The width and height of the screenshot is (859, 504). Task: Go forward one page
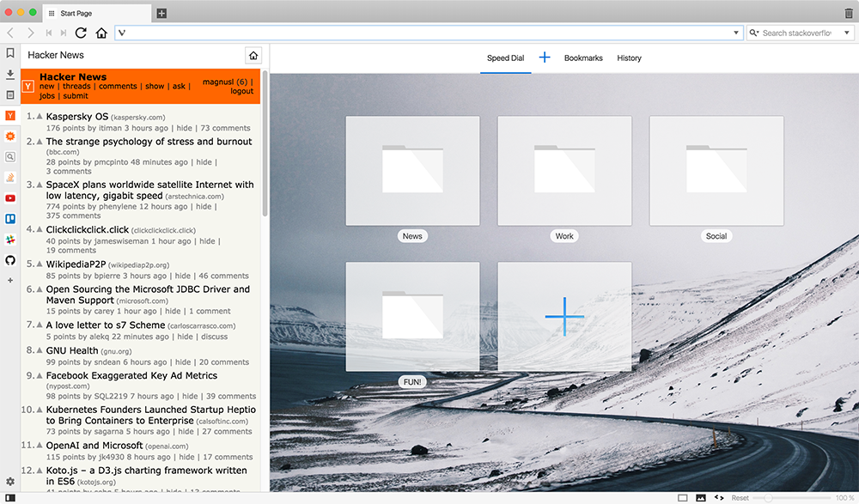[x=31, y=33]
